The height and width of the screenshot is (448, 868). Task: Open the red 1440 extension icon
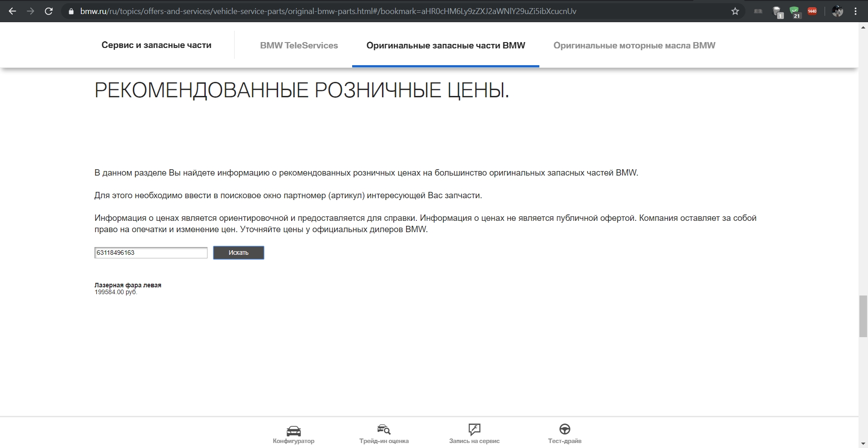(812, 11)
